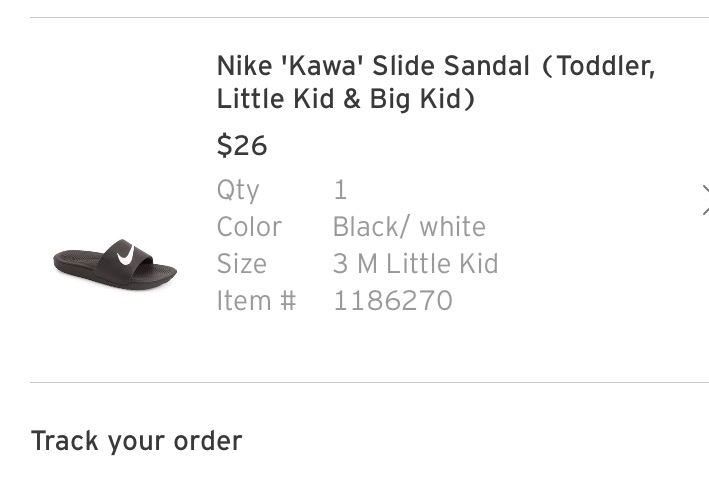Open the black slide sandal thumbnail
709x492 pixels.
pyautogui.click(x=114, y=263)
